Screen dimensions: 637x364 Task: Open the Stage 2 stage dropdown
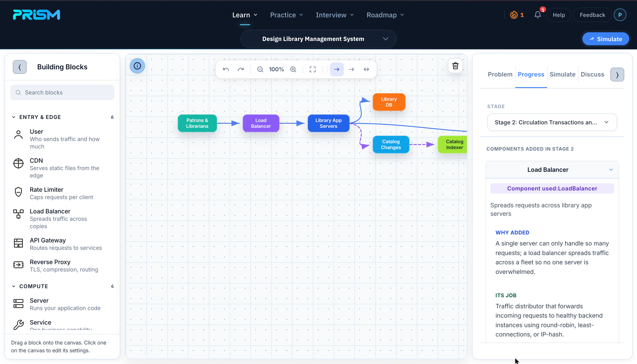(x=552, y=122)
